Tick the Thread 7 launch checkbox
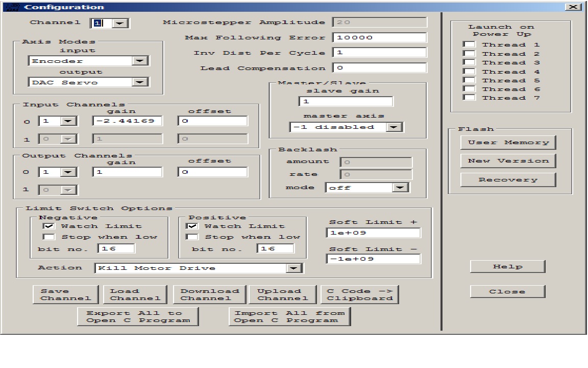588x368 pixels. 469,98
